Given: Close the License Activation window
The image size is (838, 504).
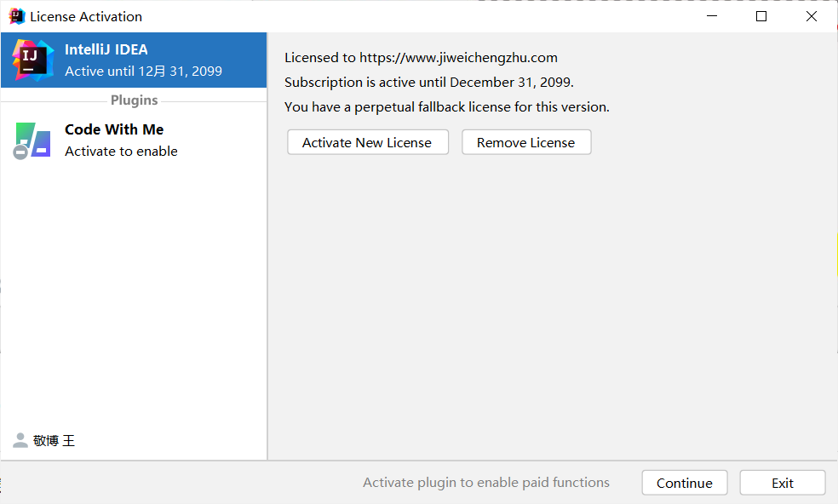Looking at the screenshot, I should point(812,16).
